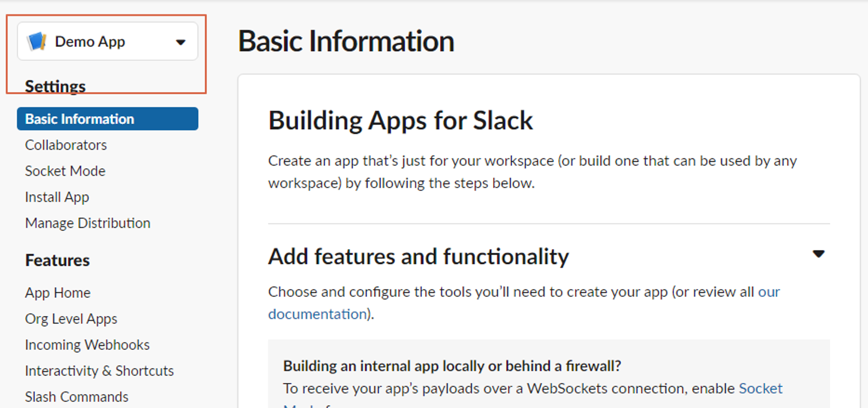Open Incoming Webhooks feature page

coord(87,345)
